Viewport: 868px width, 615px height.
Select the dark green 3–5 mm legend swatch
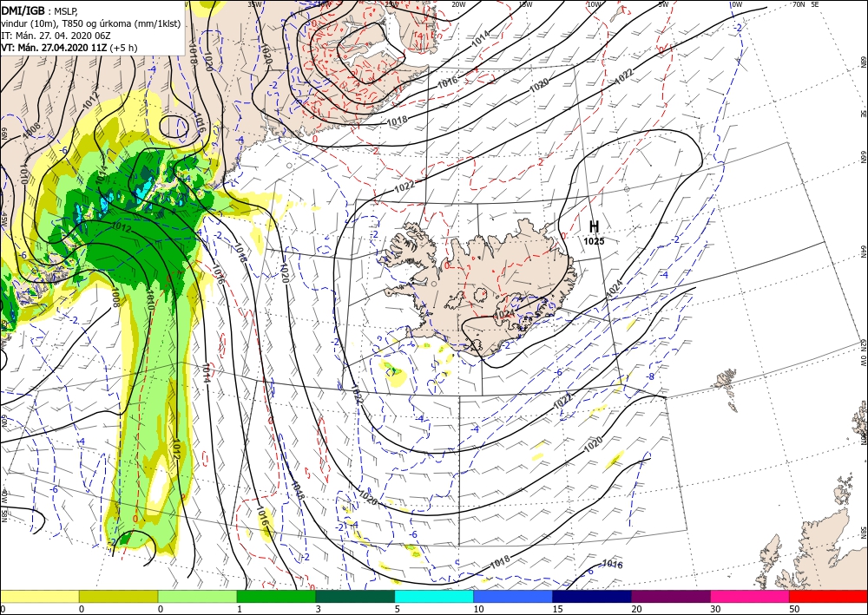(355, 596)
